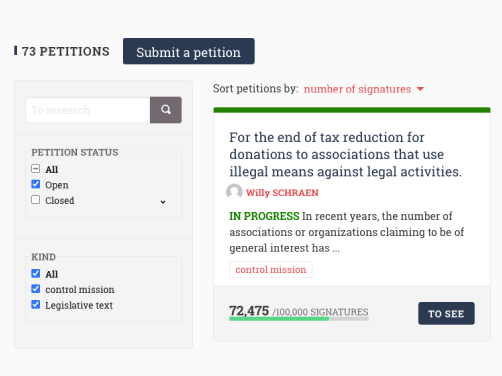Open Willy SCHRAEN author link
This screenshot has width=502, height=376.
point(282,193)
